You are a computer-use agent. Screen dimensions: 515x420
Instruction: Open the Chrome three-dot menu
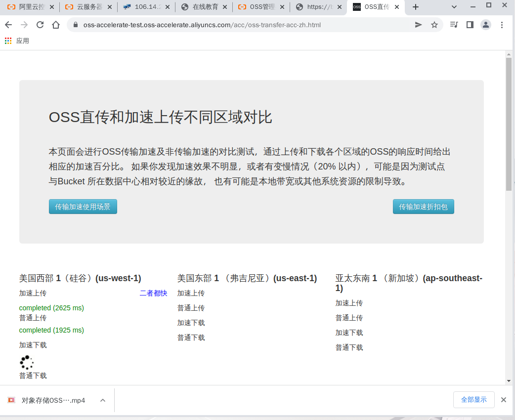[x=502, y=25]
